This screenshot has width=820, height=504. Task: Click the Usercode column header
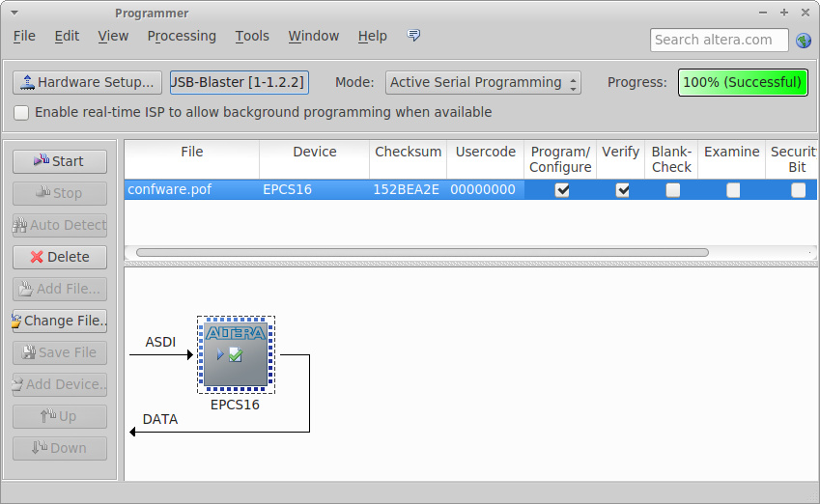coord(485,159)
